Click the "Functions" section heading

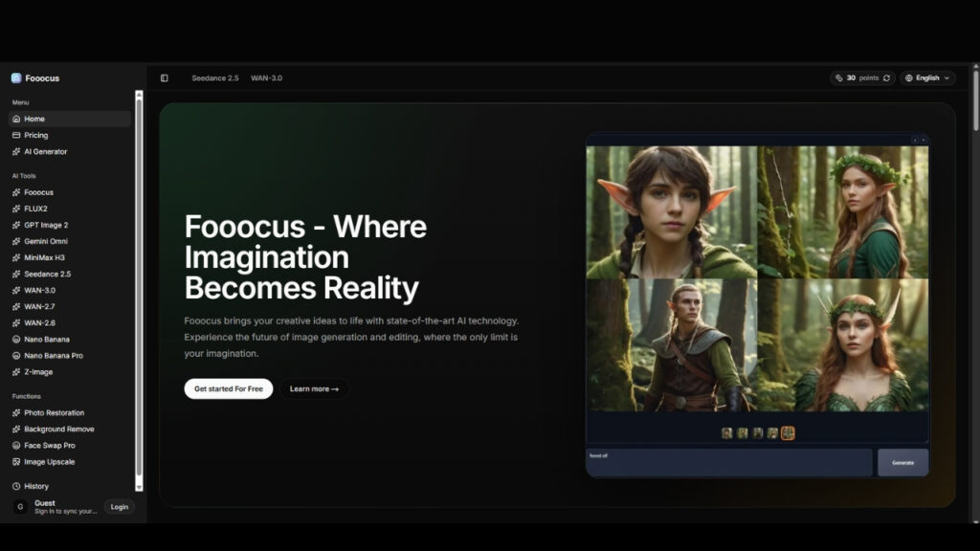pyautogui.click(x=26, y=396)
